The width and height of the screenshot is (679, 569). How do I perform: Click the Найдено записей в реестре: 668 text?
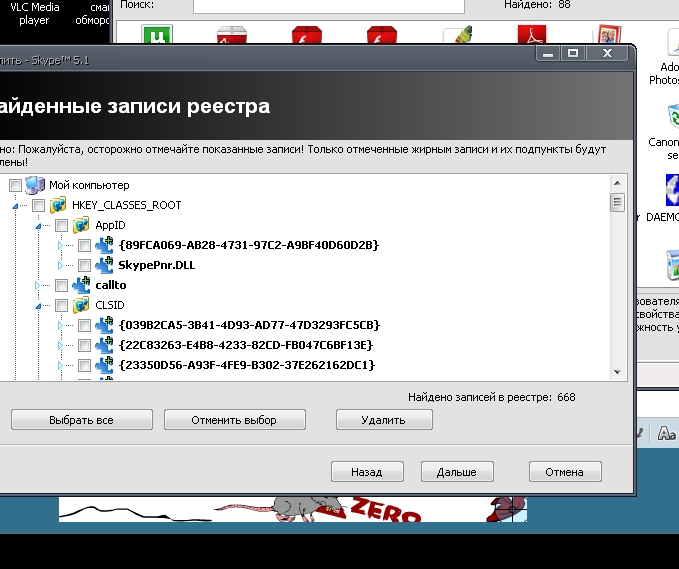[491, 397]
